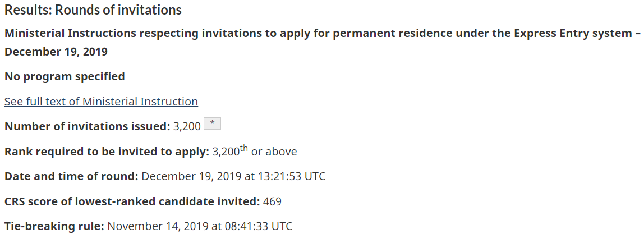The width and height of the screenshot is (644, 234).
Task: Select the "Tie-breaking rule:" label
Action: click(x=54, y=226)
